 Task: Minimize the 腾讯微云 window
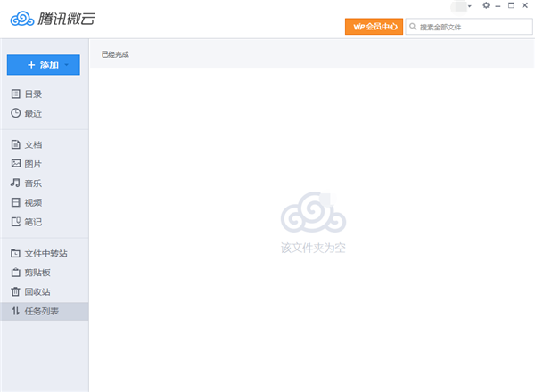(498, 6)
